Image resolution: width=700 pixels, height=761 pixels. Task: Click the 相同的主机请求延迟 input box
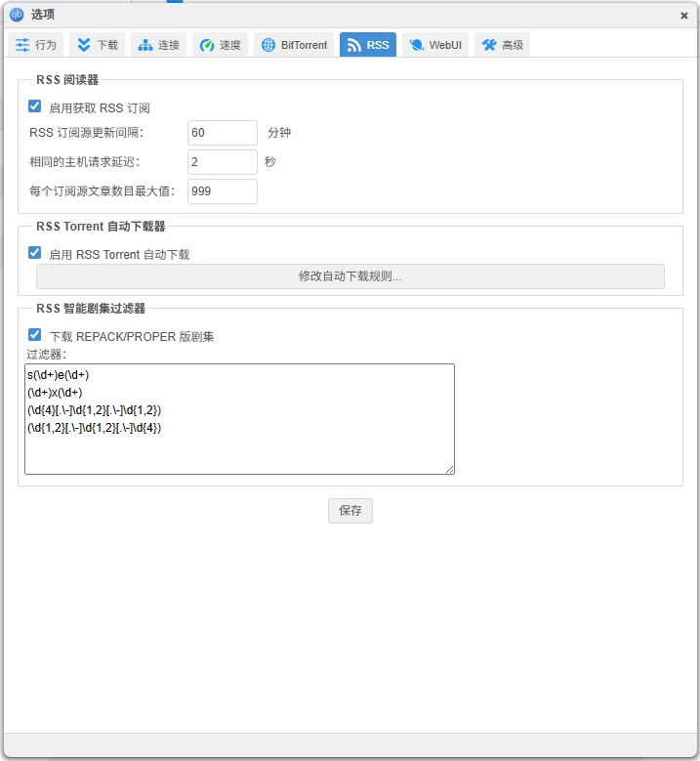click(222, 162)
